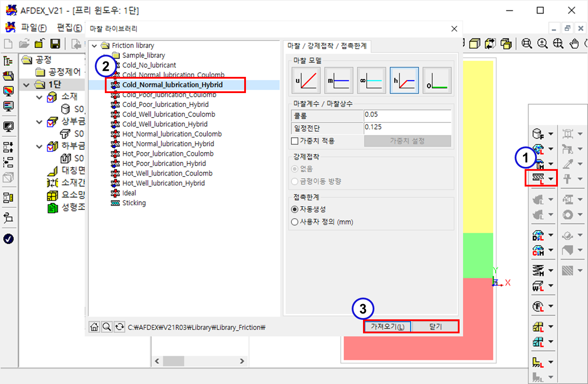This screenshot has height=384, width=588.
Task: Click the home icon in library dialog
Action: click(94, 327)
